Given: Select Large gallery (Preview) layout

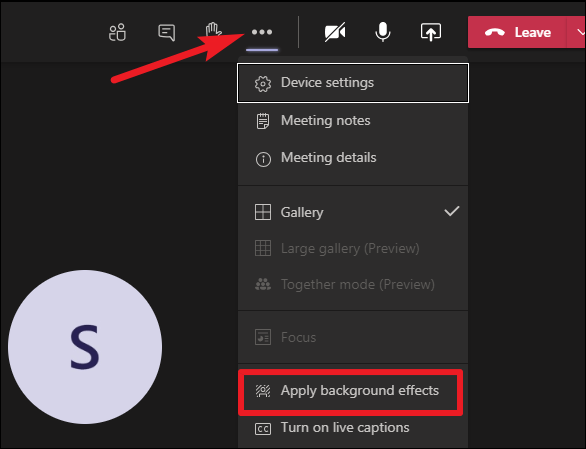Looking at the screenshot, I should [353, 248].
